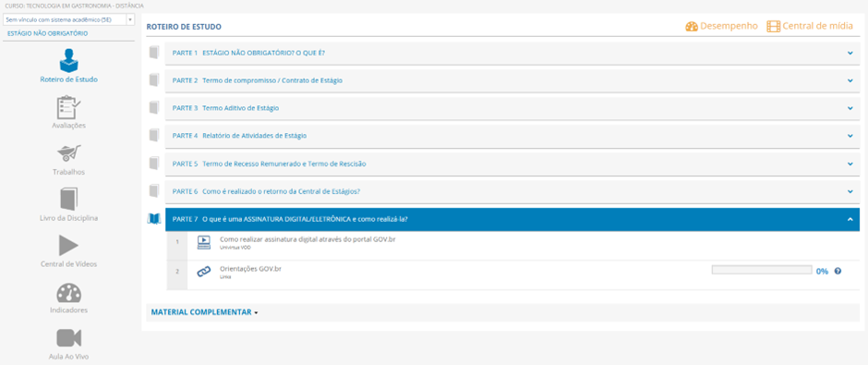Open the Roteiro de Estudo sidebar icon
The height and width of the screenshot is (365, 868).
click(68, 59)
